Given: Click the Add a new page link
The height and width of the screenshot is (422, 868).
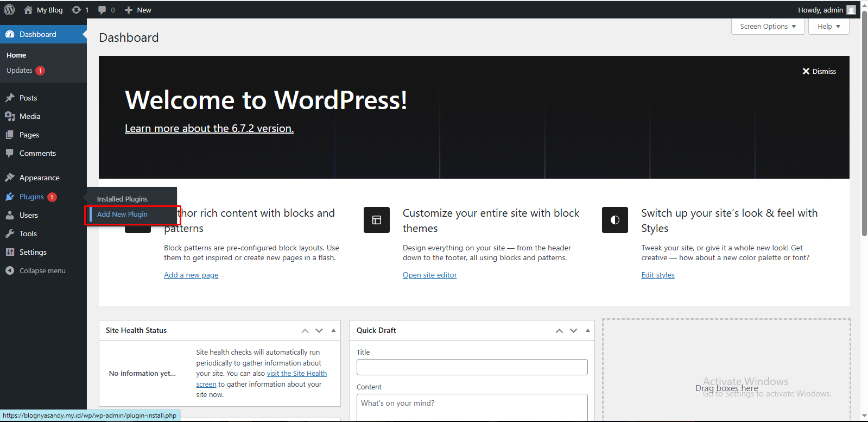Looking at the screenshot, I should point(191,275).
